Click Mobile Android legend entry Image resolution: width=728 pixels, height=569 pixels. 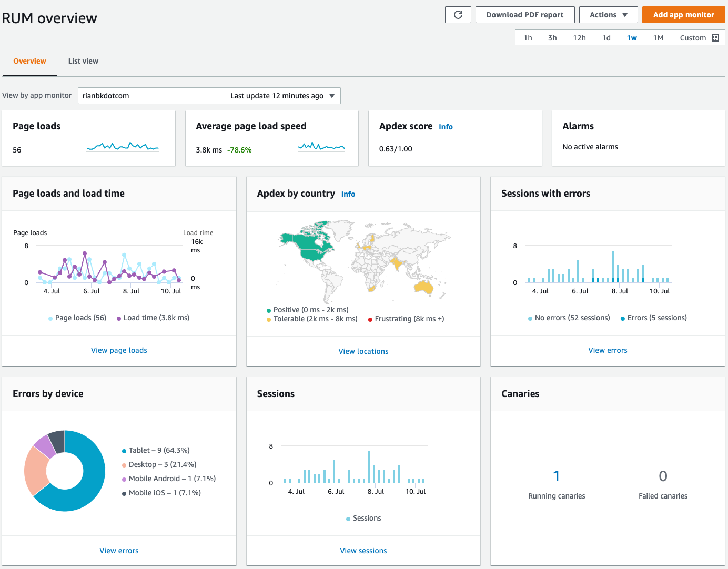pos(169,479)
